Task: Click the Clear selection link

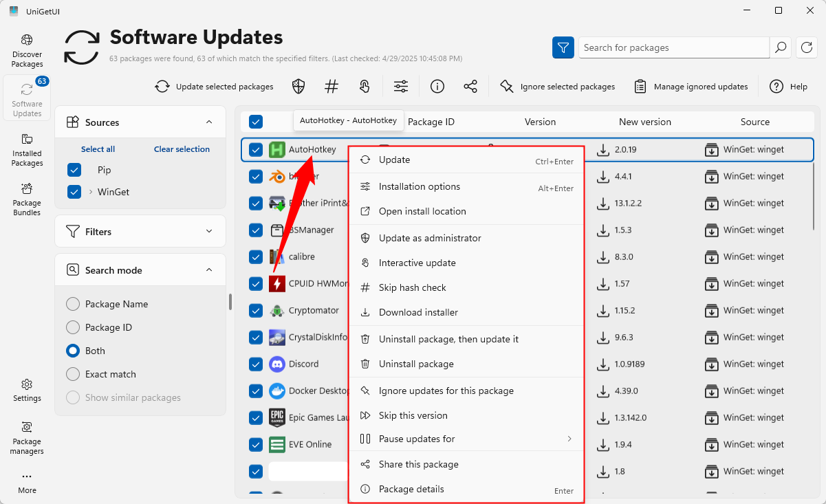Action: point(182,149)
